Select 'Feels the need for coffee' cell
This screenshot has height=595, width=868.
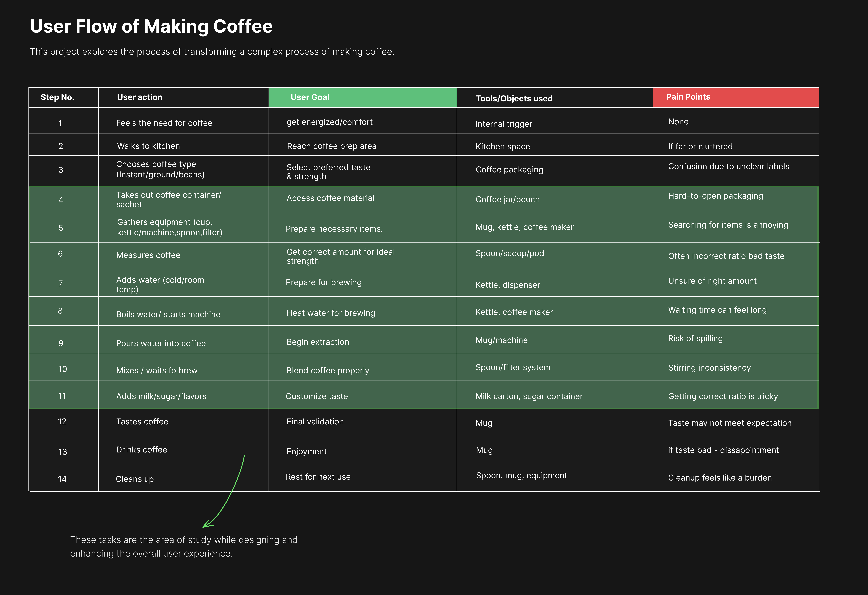click(x=164, y=123)
